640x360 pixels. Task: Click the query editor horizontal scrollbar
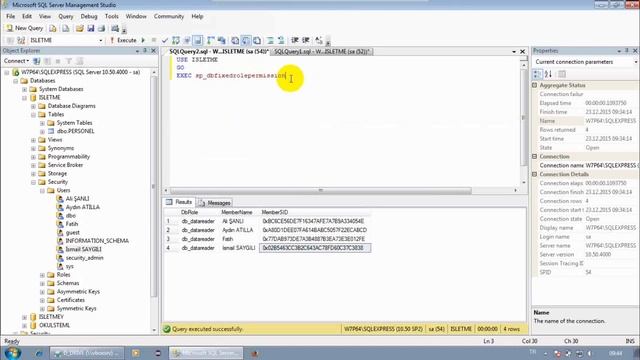320,191
